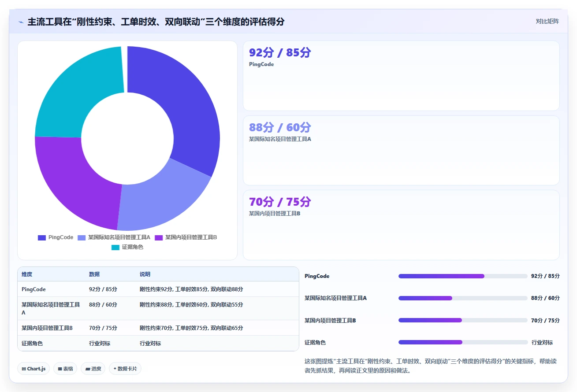The width and height of the screenshot is (577, 392).
Task: Toggle the 某国际知名项目管理工具A legend swatch
Action: click(x=82, y=237)
